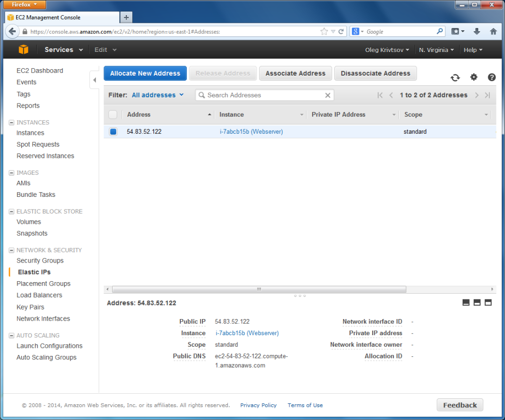Viewport: 505px width, 420px height.
Task: Click the Associate Address button
Action: click(295, 73)
